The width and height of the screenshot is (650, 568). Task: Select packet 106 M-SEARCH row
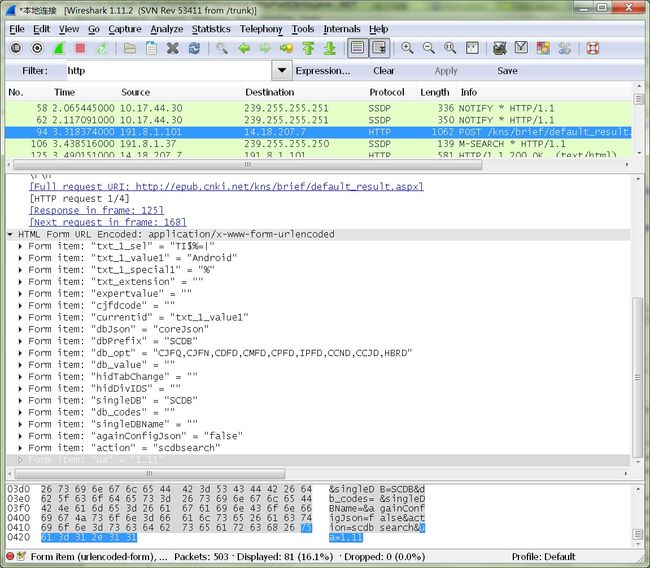(x=318, y=144)
